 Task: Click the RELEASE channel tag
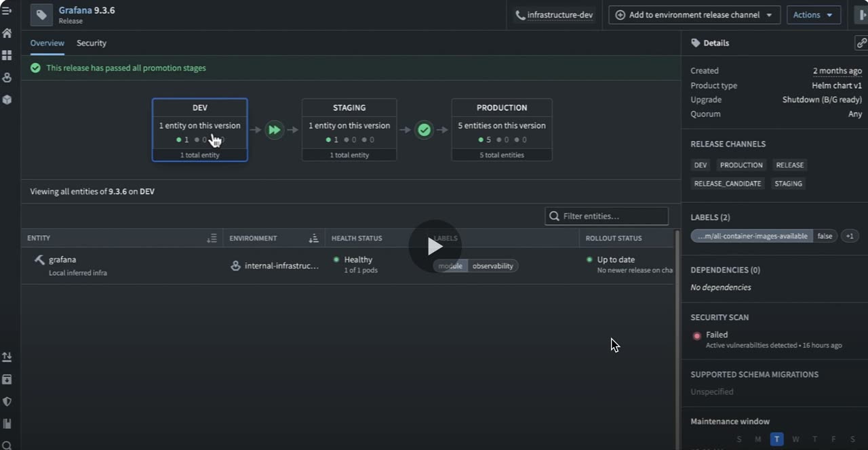(x=790, y=165)
